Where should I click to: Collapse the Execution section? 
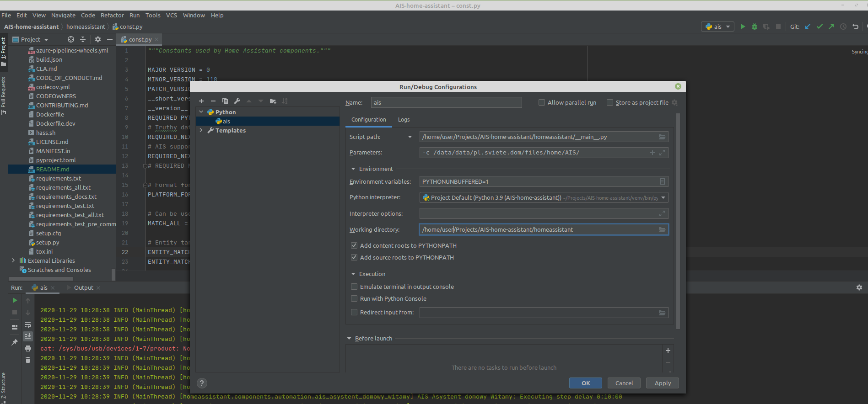(353, 274)
